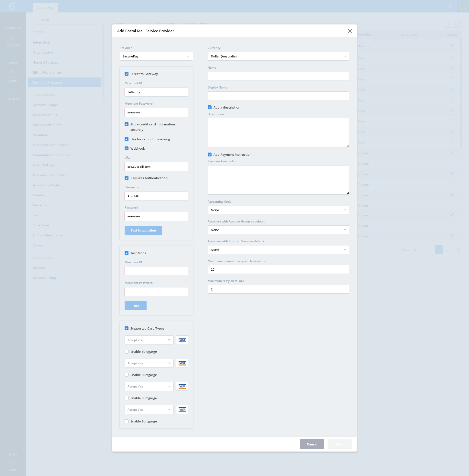Viewport: 469px width, 476px height.
Task: Click the edit pencil for the Braintree row
Action: (452, 46)
